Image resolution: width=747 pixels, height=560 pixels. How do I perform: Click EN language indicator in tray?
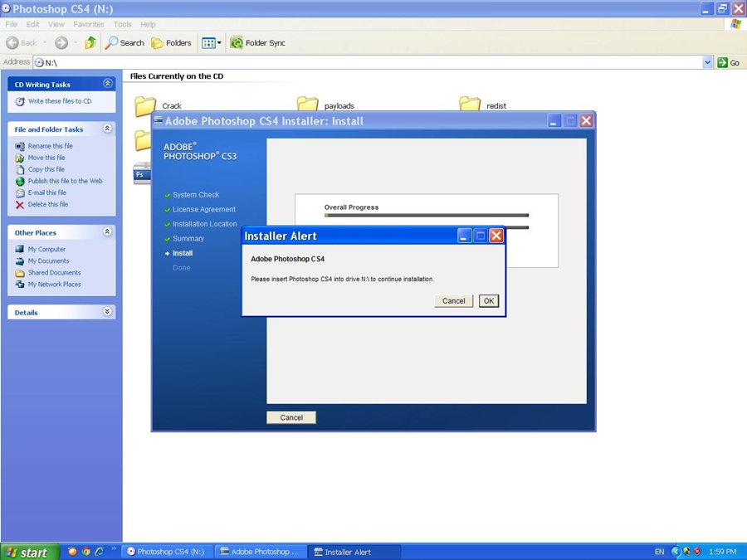[659, 552]
